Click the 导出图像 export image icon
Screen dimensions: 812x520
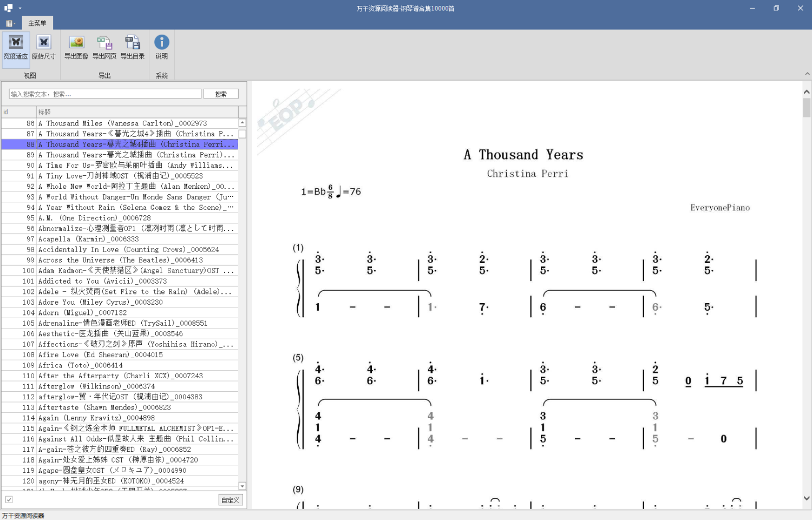point(76,48)
